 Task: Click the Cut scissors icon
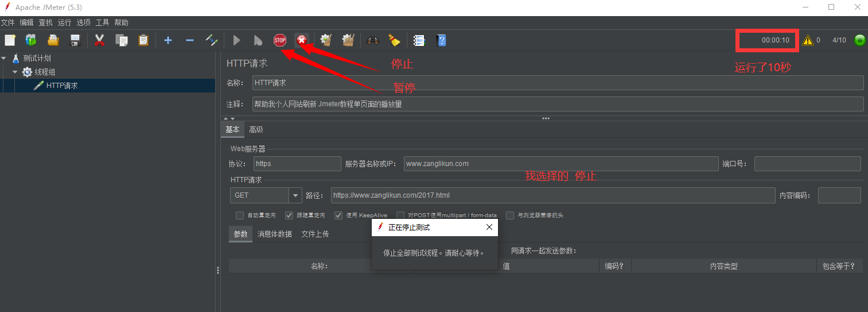99,40
